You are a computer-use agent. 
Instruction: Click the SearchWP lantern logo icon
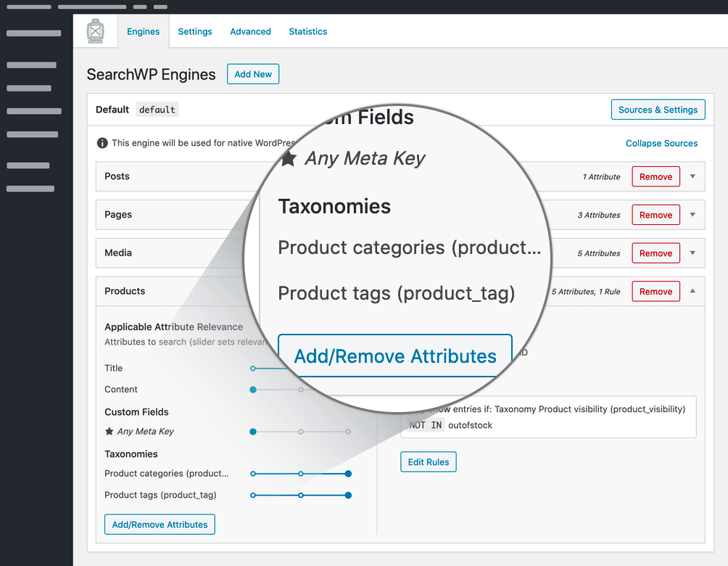click(x=95, y=31)
